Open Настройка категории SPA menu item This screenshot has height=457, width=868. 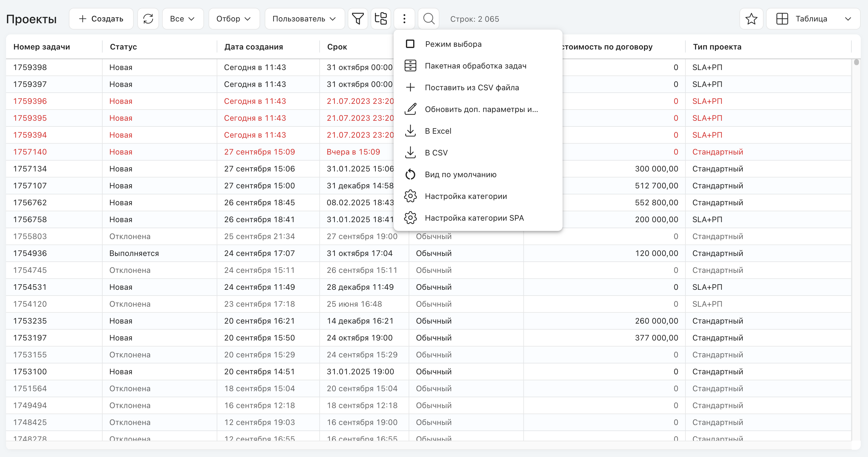478,218
